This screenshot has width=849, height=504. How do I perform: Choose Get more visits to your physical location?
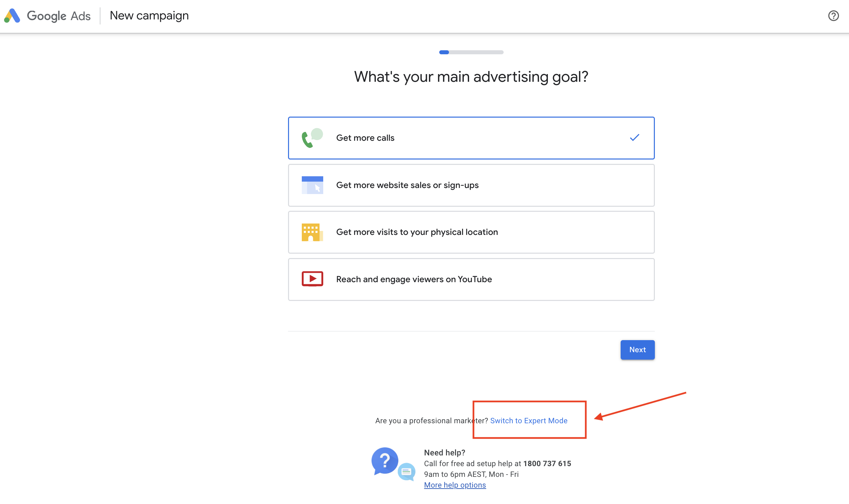pyautogui.click(x=471, y=232)
